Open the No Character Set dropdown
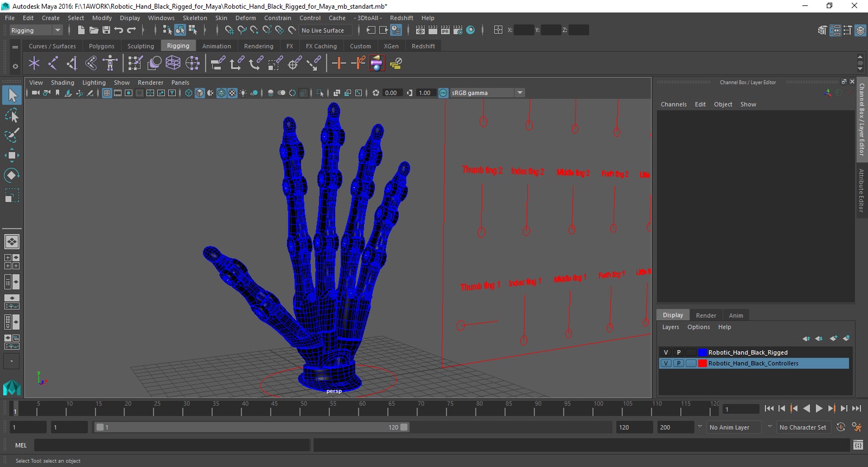868x467 pixels. [803, 427]
